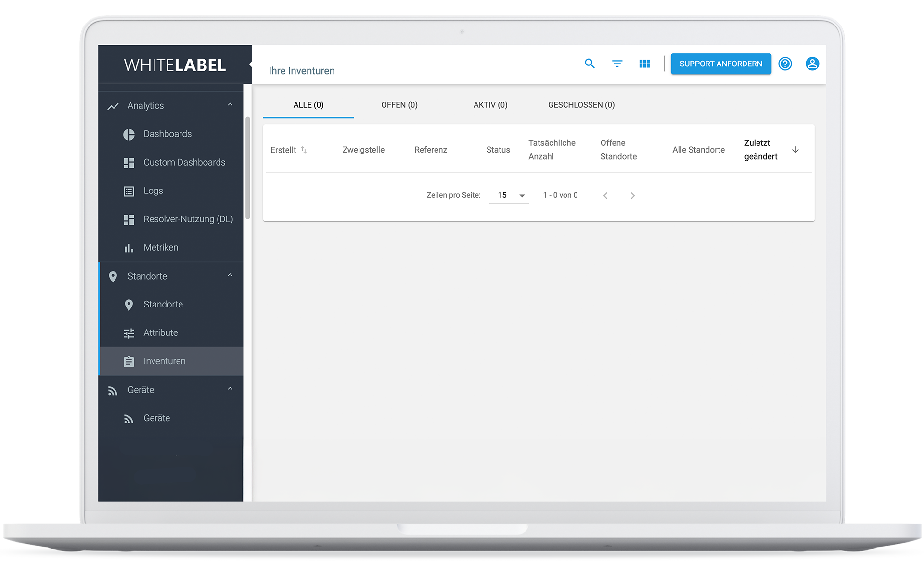This screenshot has width=924, height=575.
Task: Sort by Erstellt using sort arrows
Action: tap(304, 150)
